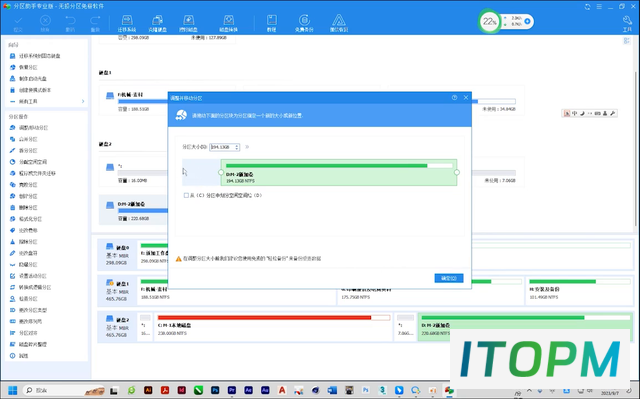Open the Free Backup toolbar icon
The width and height of the screenshot is (640, 399).
304,23
